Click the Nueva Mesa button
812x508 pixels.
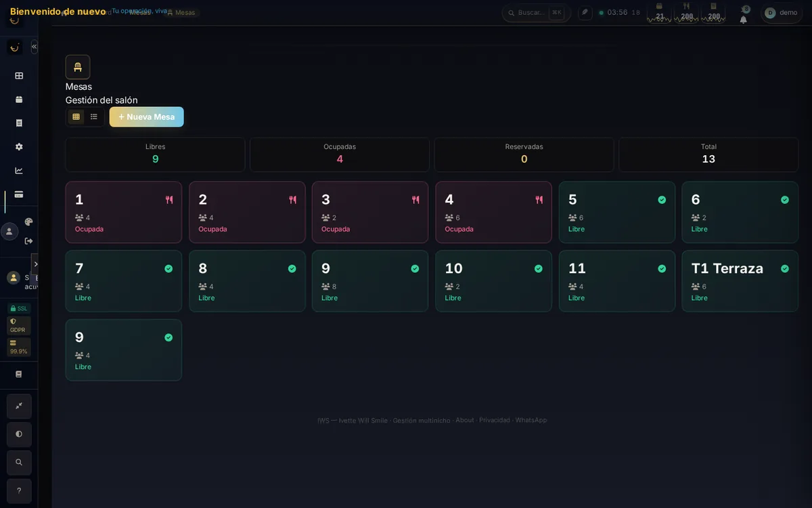pos(147,117)
